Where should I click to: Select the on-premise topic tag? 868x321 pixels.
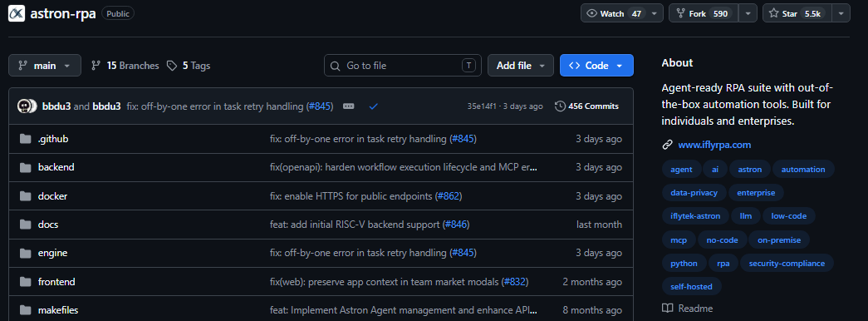click(x=779, y=240)
